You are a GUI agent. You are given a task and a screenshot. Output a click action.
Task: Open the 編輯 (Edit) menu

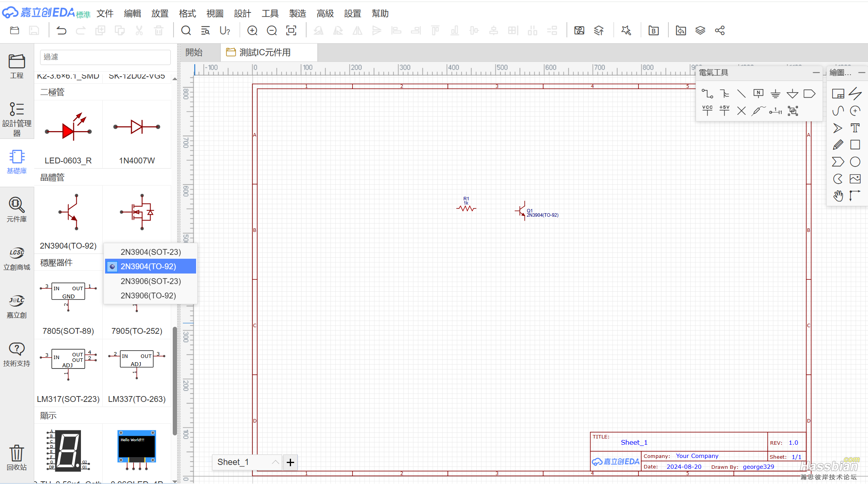(x=132, y=14)
